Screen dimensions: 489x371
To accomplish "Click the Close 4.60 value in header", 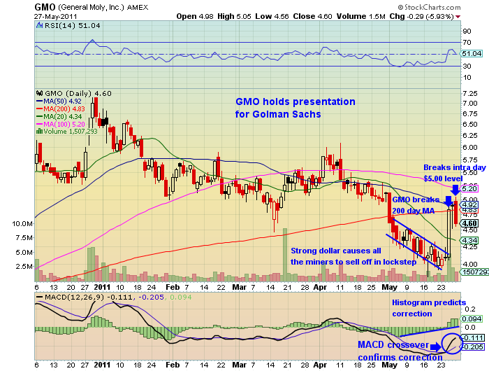I will [x=312, y=16].
